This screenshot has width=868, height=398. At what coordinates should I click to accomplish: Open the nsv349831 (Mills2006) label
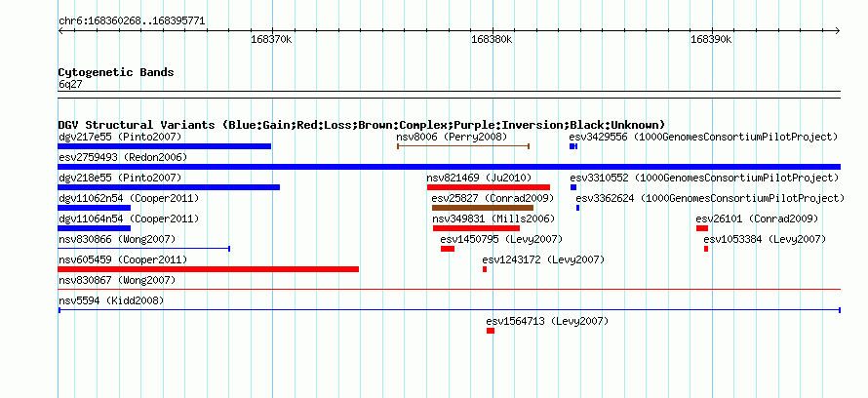point(493,219)
